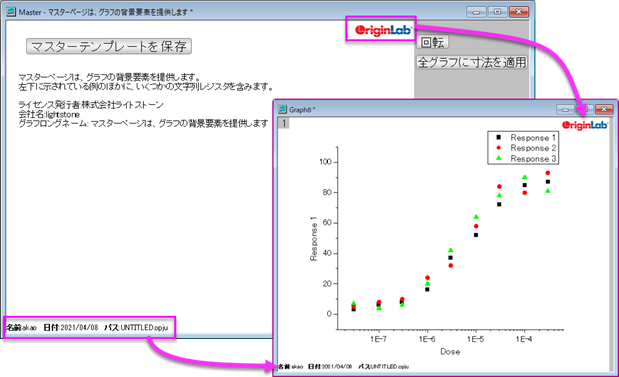
Task: Click the パス UNTITLED.opju text in Master
Action: click(x=136, y=328)
